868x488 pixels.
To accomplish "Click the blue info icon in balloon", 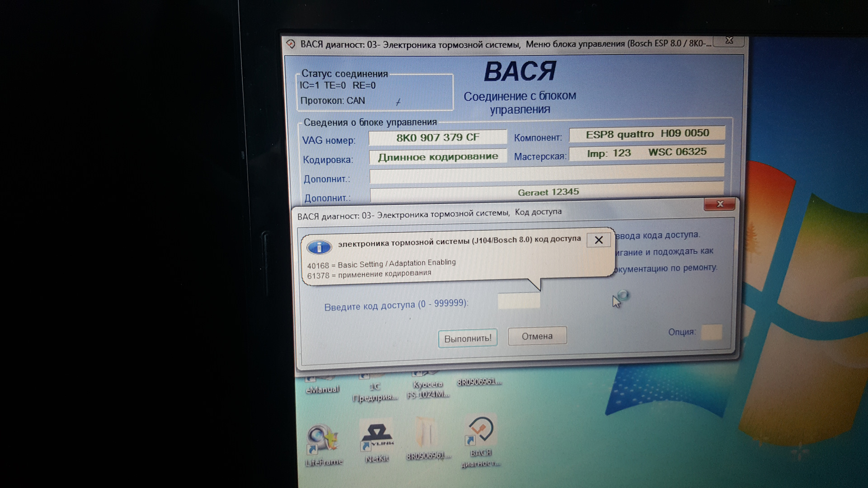I will pyautogui.click(x=319, y=247).
